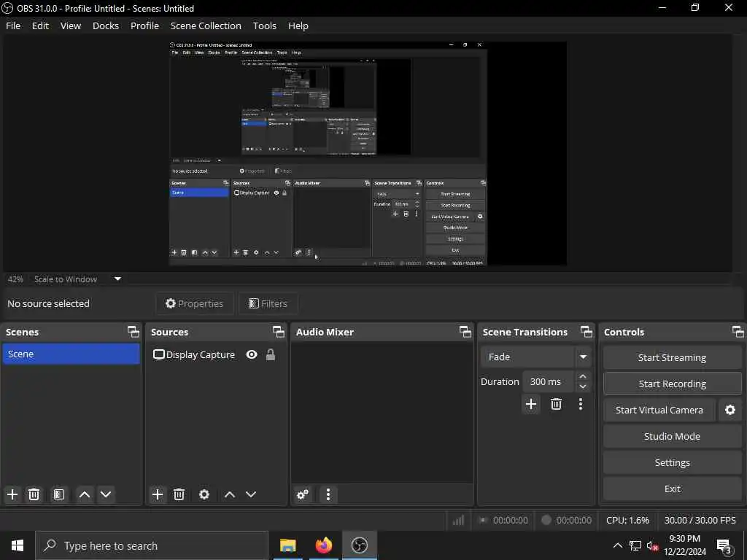Open the Docks menu
The height and width of the screenshot is (560, 747).
click(x=106, y=26)
